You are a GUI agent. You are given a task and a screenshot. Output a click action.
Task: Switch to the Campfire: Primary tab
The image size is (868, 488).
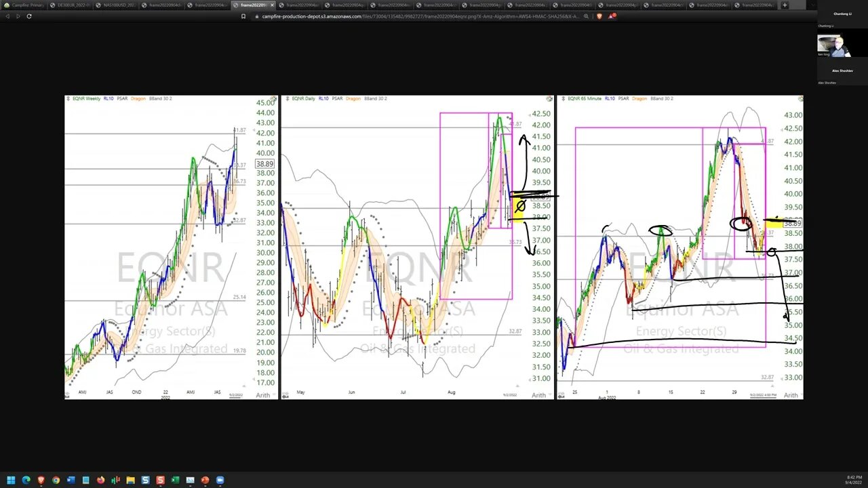pos(24,5)
